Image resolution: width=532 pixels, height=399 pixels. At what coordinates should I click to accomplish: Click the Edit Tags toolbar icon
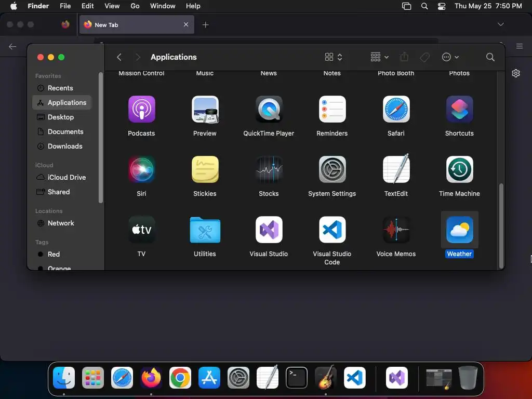click(424, 57)
